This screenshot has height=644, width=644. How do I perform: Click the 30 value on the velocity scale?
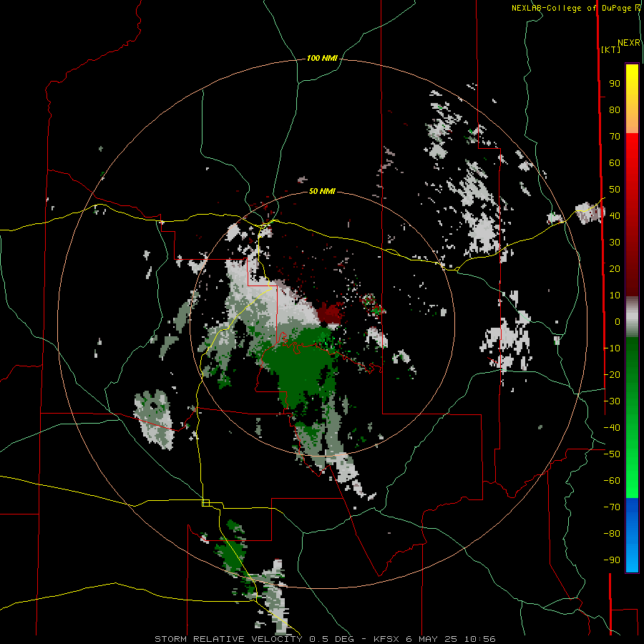pos(615,243)
